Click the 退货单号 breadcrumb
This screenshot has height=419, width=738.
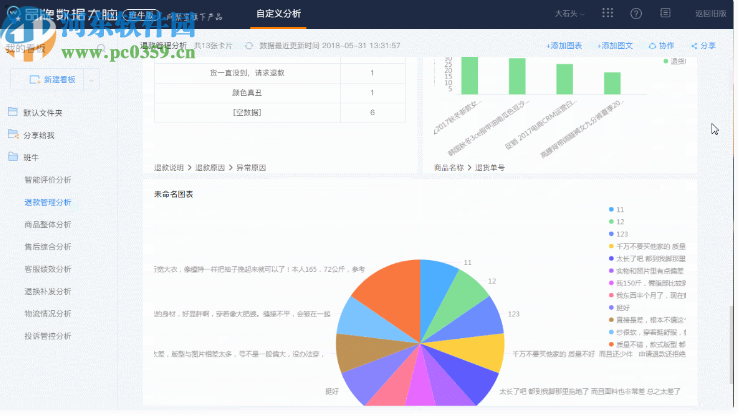(489, 168)
